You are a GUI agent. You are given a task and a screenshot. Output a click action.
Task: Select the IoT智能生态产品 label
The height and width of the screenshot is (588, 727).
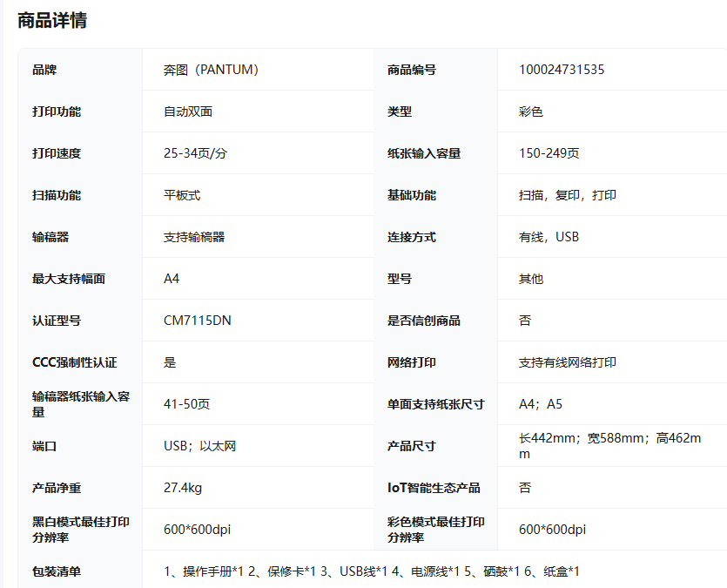434,487
